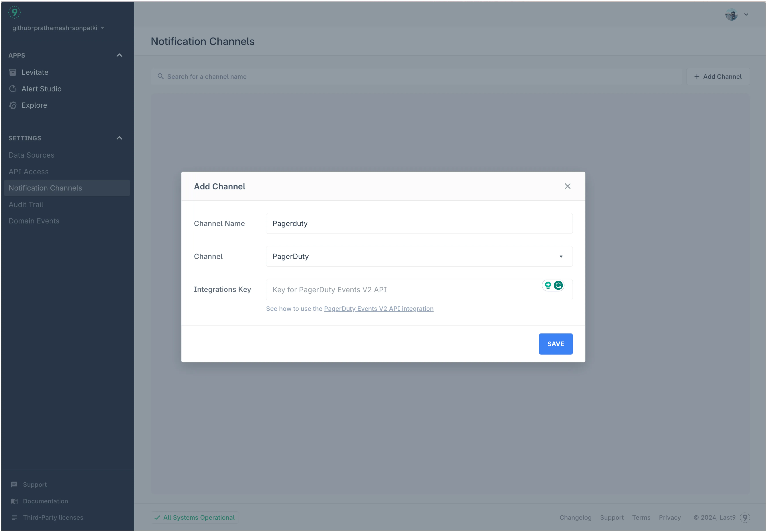Image resolution: width=767 pixels, height=532 pixels.
Task: Click the Grammarly icon in Integrations Key field
Action: [x=558, y=285]
